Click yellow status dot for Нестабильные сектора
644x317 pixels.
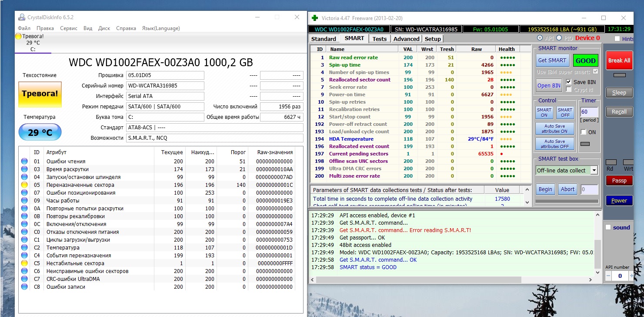pyautogui.click(x=24, y=263)
